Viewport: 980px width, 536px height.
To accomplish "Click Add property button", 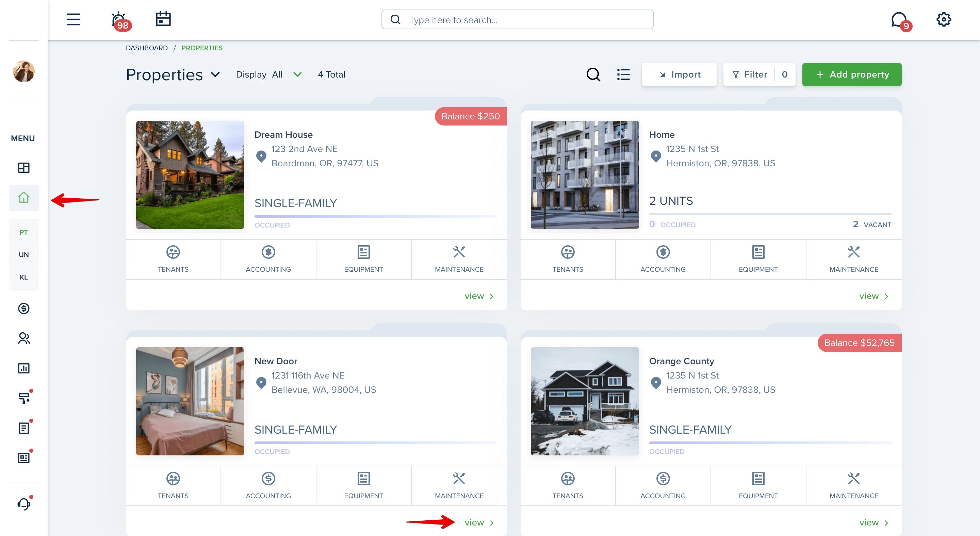I will click(x=852, y=74).
